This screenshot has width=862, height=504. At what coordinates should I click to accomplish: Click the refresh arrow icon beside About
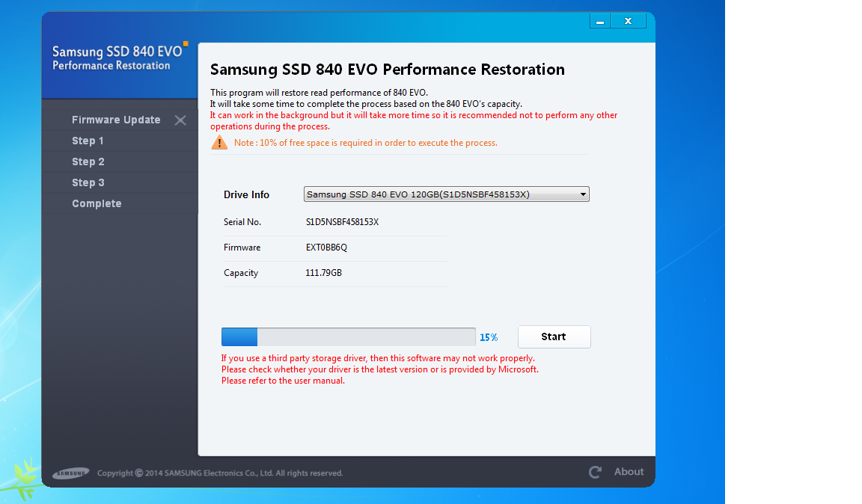point(595,472)
